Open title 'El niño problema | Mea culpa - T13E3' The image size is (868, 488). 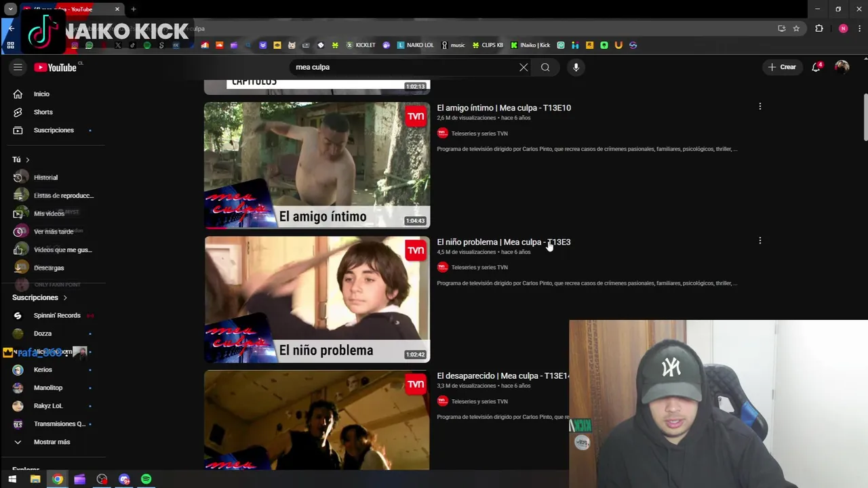503,242
